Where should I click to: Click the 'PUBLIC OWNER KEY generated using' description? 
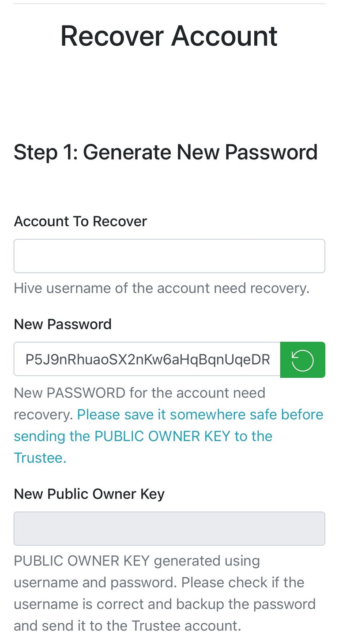point(137,561)
